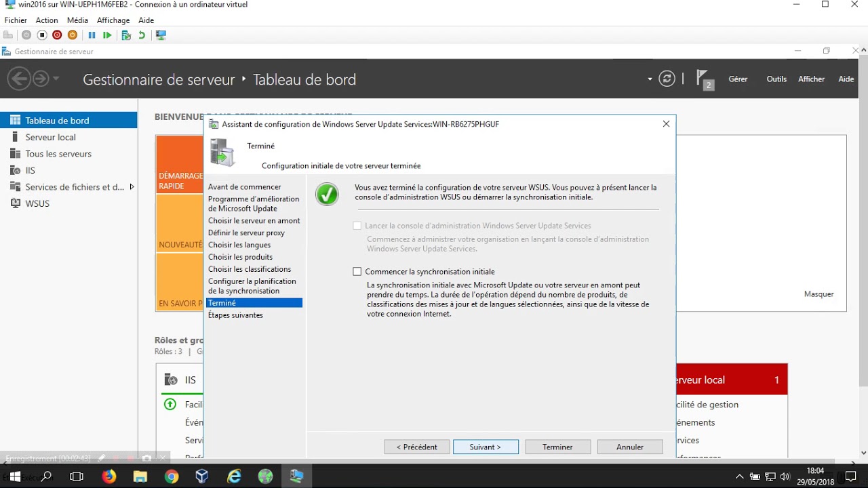Click the green Reset/Resume play icon
Image resolution: width=868 pixels, height=488 pixels.
point(107,35)
